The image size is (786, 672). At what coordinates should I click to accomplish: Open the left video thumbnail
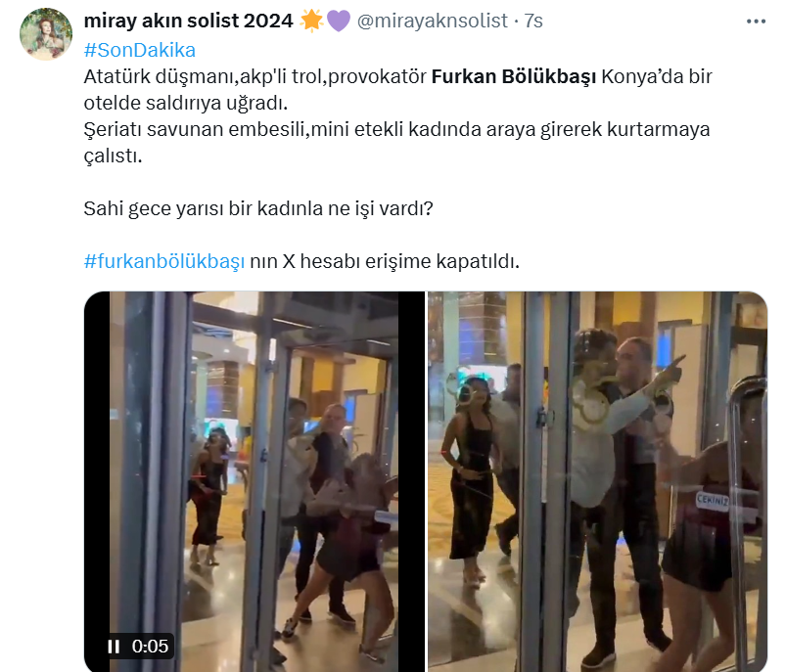[x=254, y=481]
